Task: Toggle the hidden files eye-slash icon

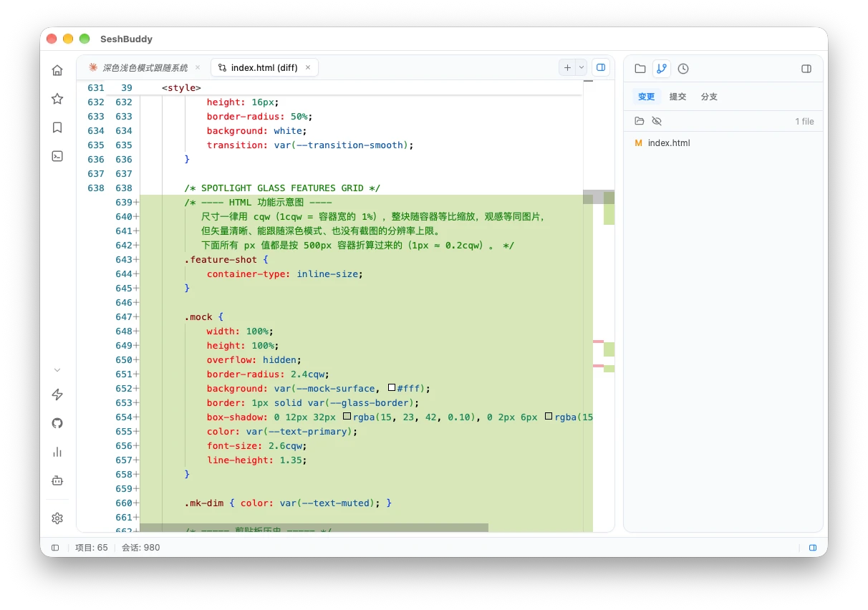Action: pyautogui.click(x=657, y=121)
